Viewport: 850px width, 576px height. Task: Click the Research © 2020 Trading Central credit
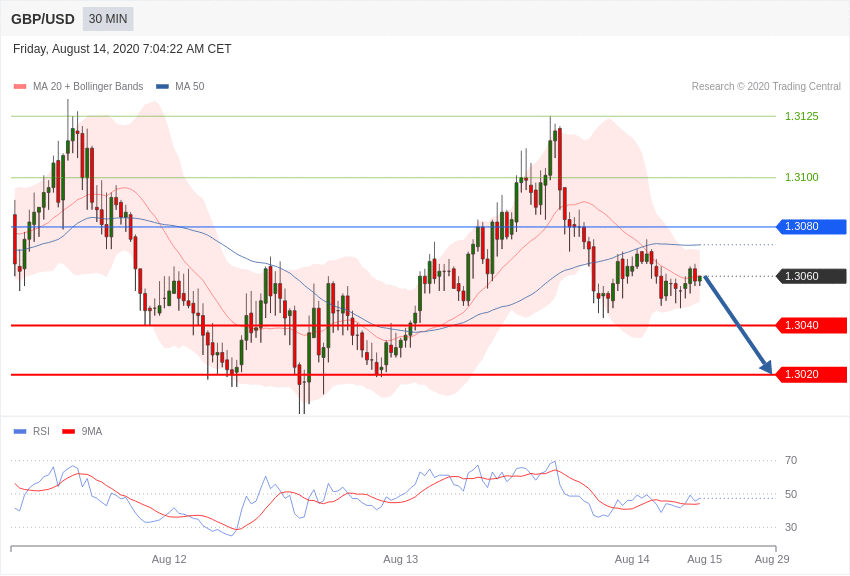tap(766, 86)
